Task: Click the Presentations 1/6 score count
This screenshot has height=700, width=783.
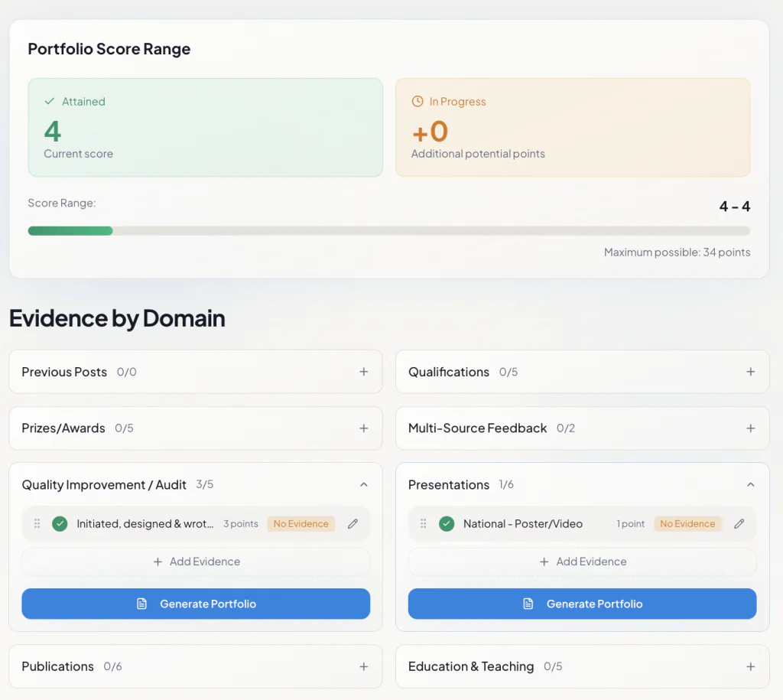Action: [506, 485]
